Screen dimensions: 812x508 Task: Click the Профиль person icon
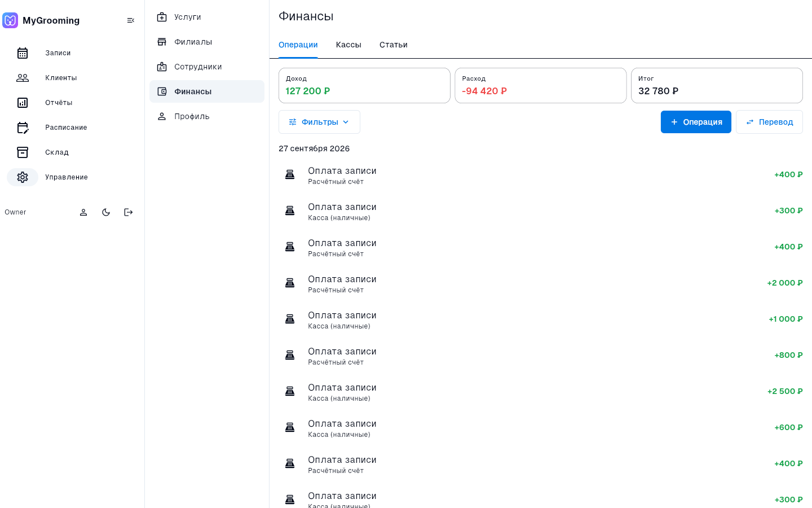click(x=162, y=116)
